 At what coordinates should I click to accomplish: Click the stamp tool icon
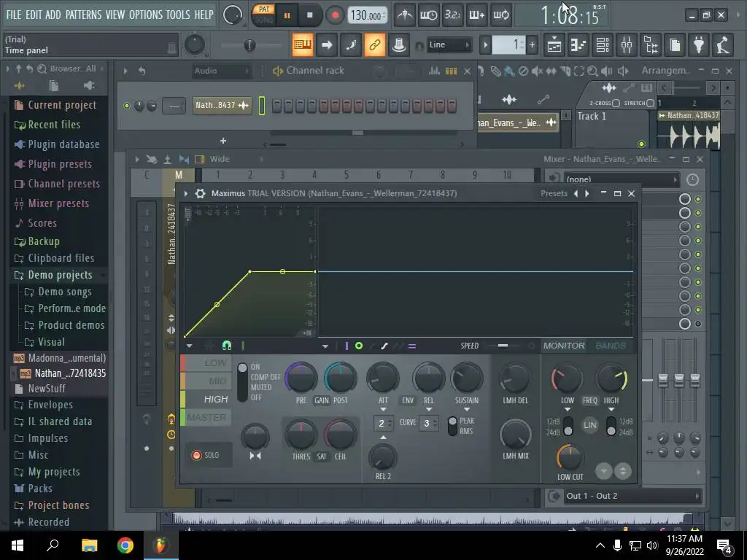399,45
